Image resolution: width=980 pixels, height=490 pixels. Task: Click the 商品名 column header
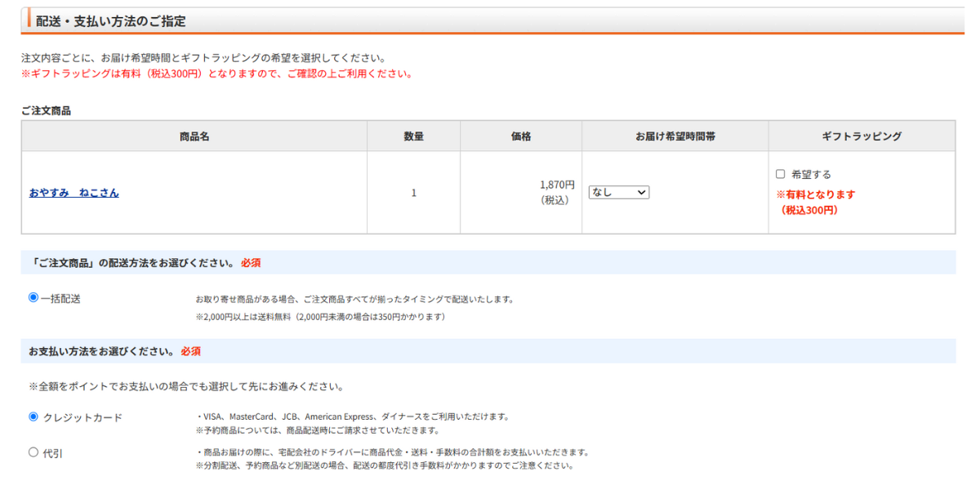[194, 136]
